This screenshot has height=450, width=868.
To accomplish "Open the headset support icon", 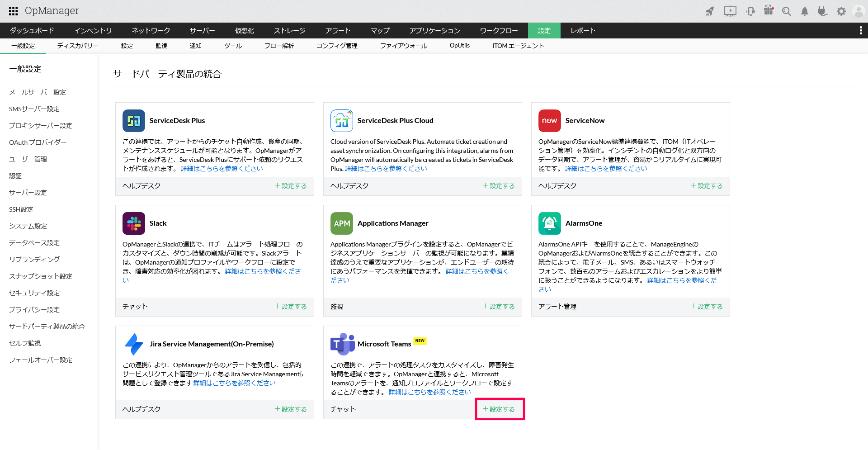I will point(750,11).
